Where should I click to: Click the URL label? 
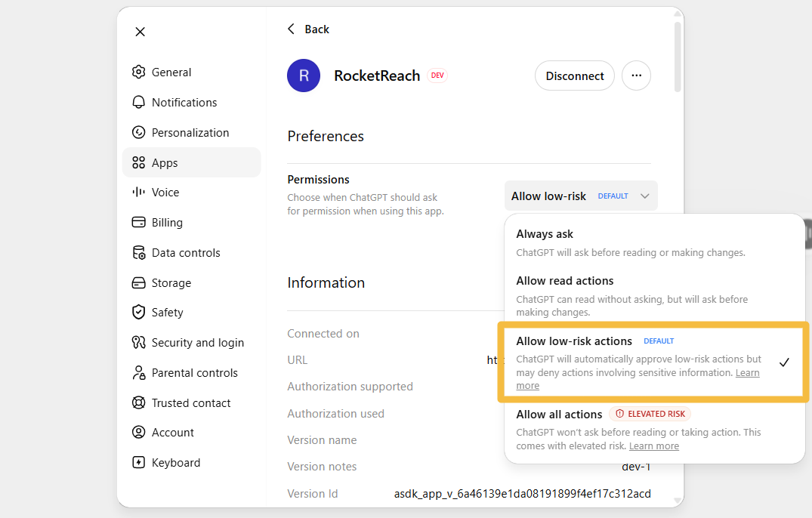pos(298,360)
